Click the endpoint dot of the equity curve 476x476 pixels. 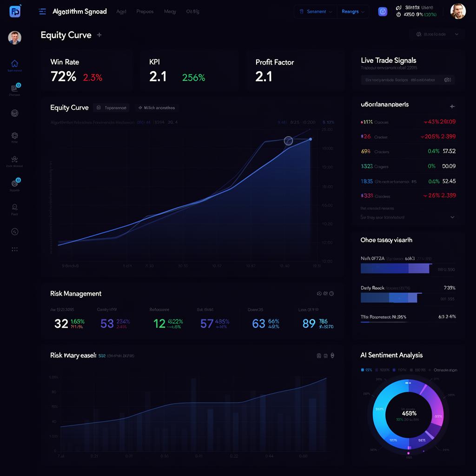[x=310, y=139]
